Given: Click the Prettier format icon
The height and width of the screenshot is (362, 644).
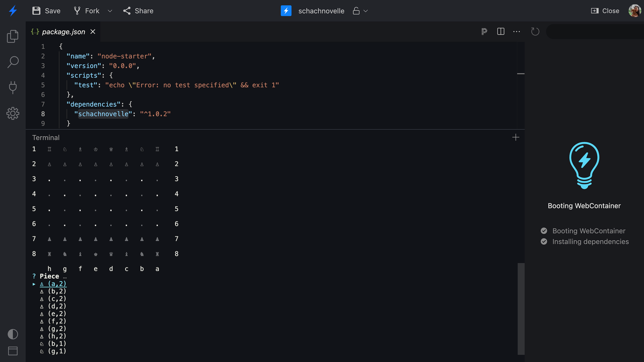Looking at the screenshot, I should click(484, 31).
